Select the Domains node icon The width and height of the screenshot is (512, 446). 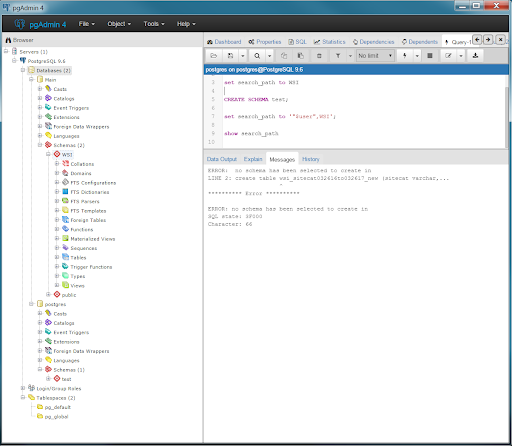pos(66,173)
